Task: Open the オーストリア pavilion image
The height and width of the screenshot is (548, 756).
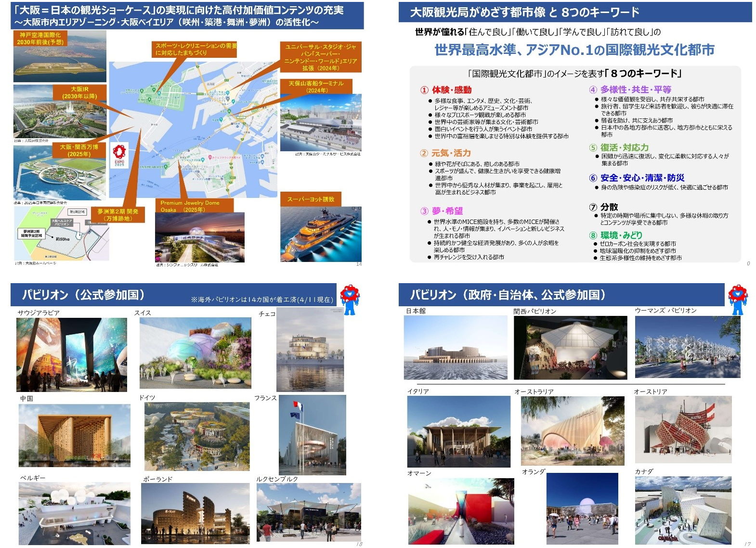Action: click(x=683, y=429)
